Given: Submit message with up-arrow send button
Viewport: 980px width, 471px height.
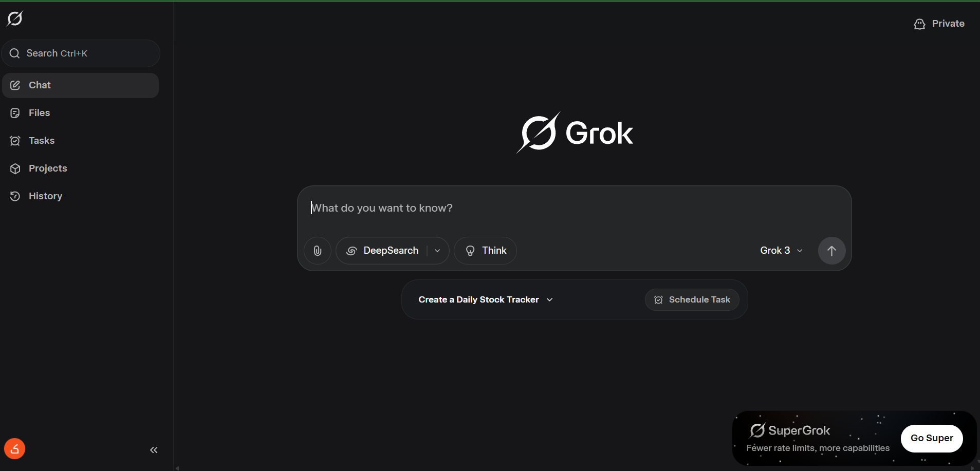Looking at the screenshot, I should click(831, 251).
